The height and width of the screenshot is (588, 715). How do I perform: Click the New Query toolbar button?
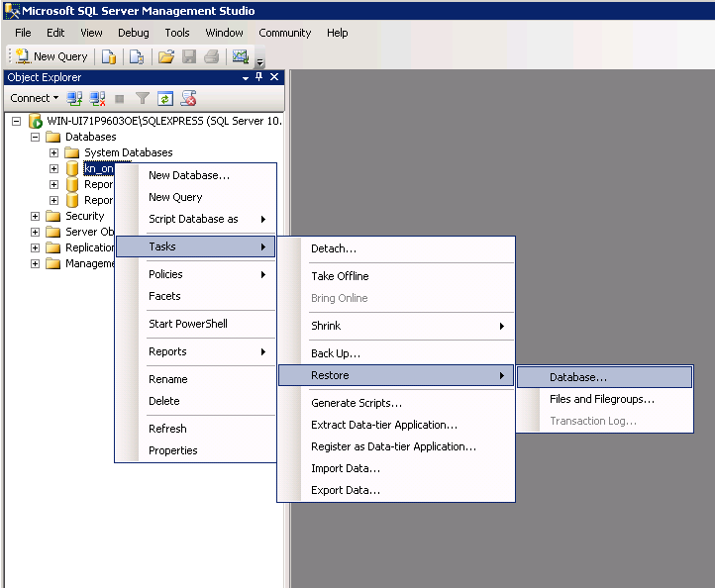click(51, 56)
